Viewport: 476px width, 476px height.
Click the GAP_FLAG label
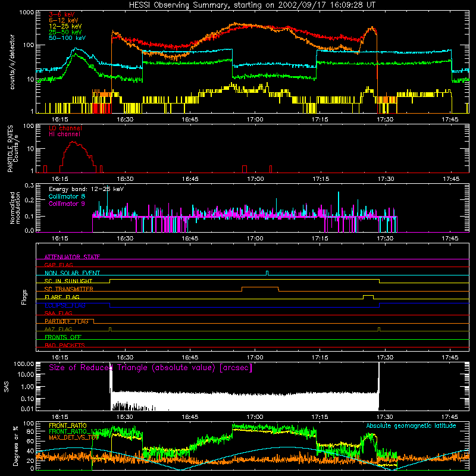tap(58, 265)
